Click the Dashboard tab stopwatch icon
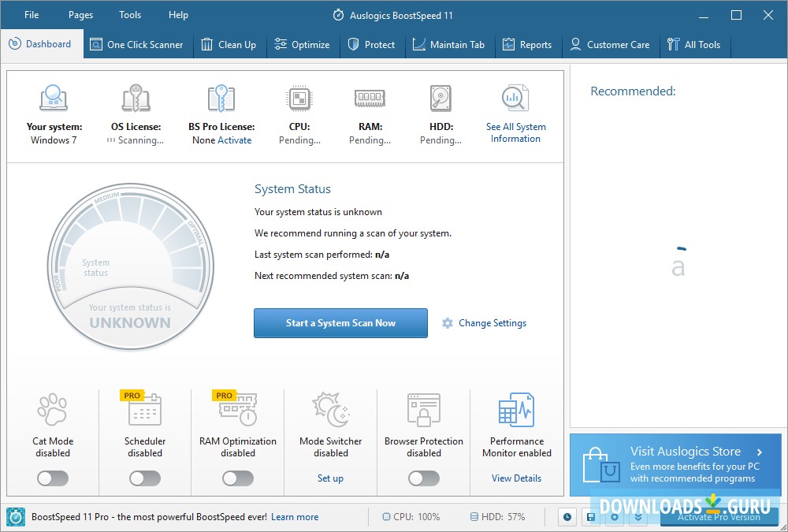Viewport: 788px width, 532px height. click(x=15, y=44)
